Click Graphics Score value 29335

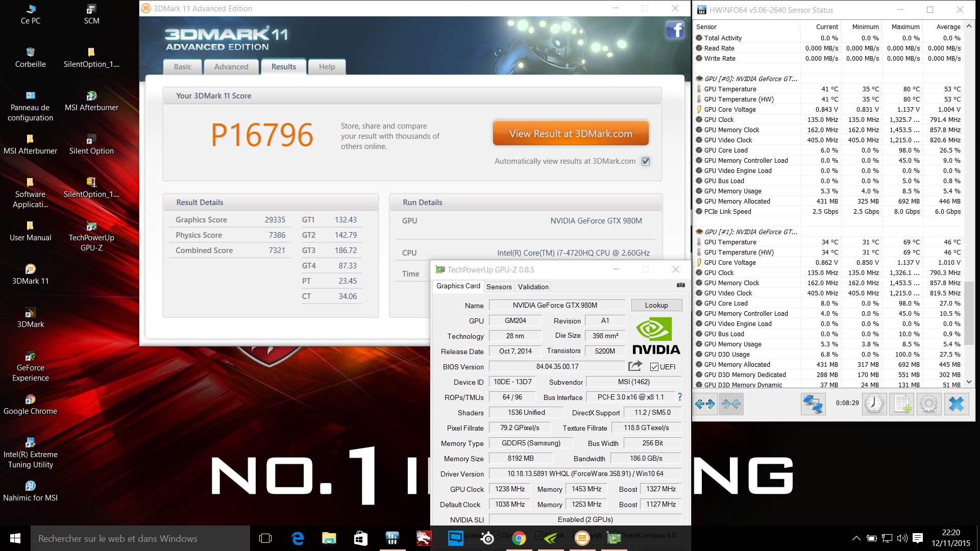(275, 220)
